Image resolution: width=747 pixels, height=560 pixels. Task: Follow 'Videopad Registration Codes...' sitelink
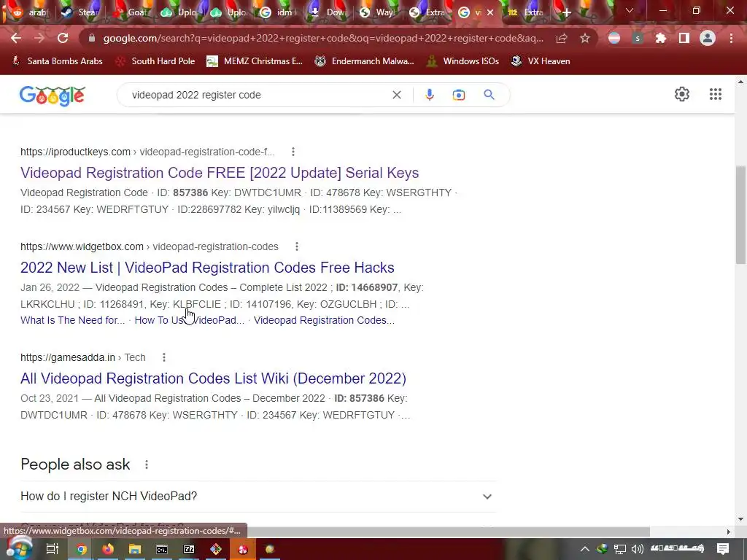pyautogui.click(x=324, y=321)
